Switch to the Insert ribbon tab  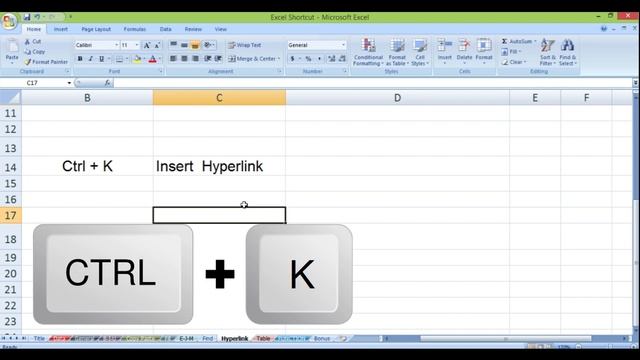coord(61,29)
